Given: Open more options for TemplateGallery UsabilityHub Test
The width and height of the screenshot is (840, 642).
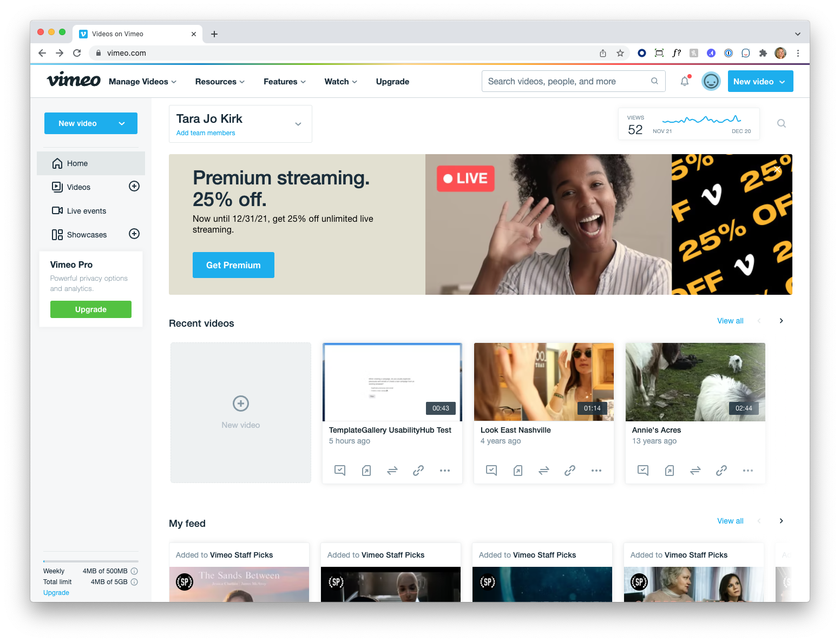Looking at the screenshot, I should (445, 471).
